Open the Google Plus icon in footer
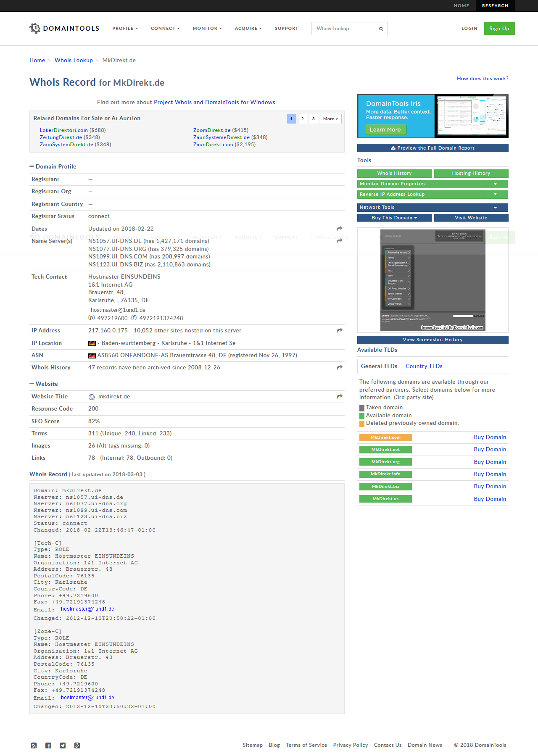The width and height of the screenshot is (538, 756). point(77,745)
